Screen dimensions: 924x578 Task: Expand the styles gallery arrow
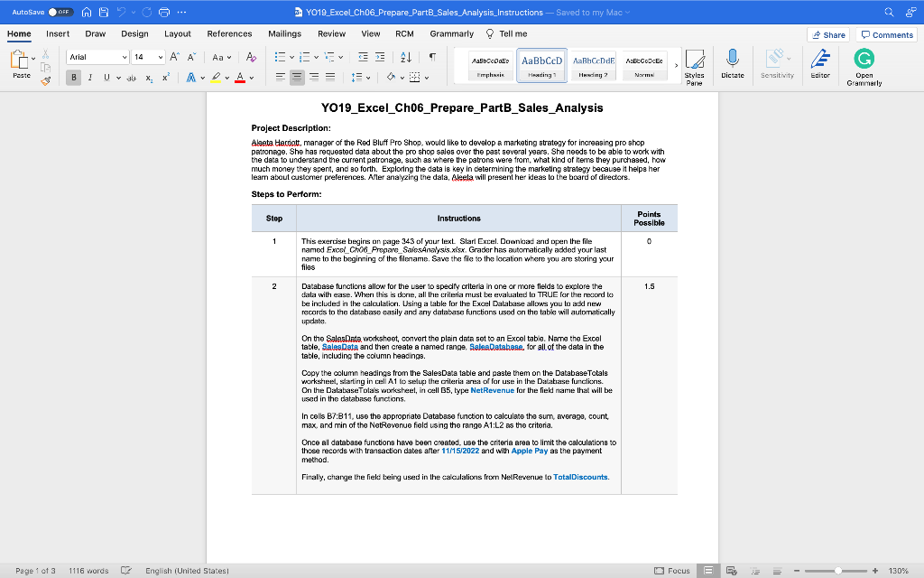point(676,65)
